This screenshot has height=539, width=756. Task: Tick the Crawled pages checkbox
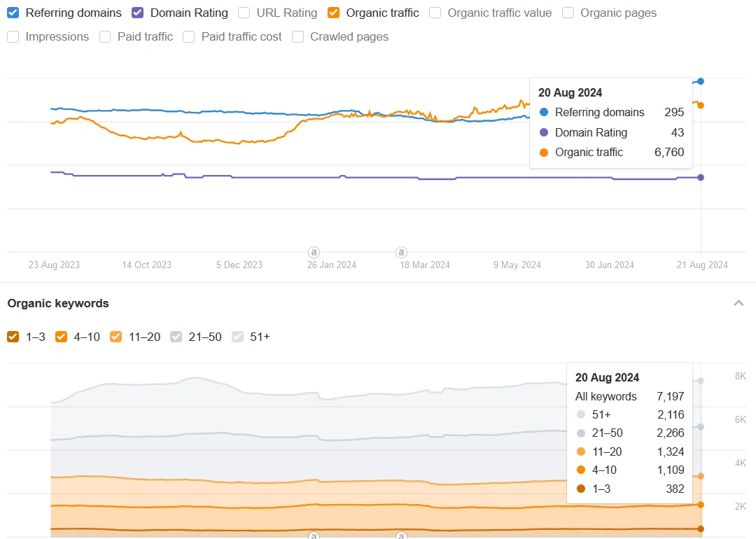click(x=298, y=36)
